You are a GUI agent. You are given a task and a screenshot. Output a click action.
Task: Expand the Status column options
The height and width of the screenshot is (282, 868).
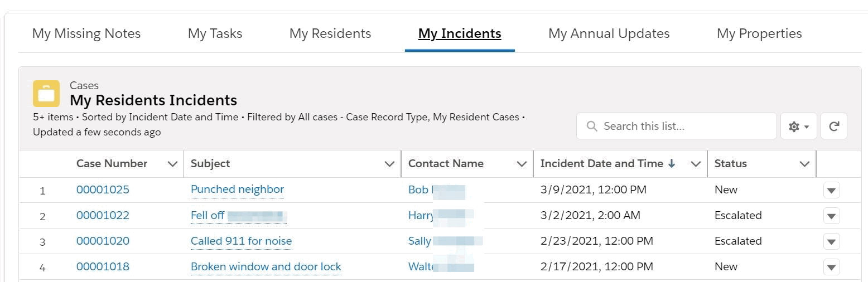[x=804, y=164]
